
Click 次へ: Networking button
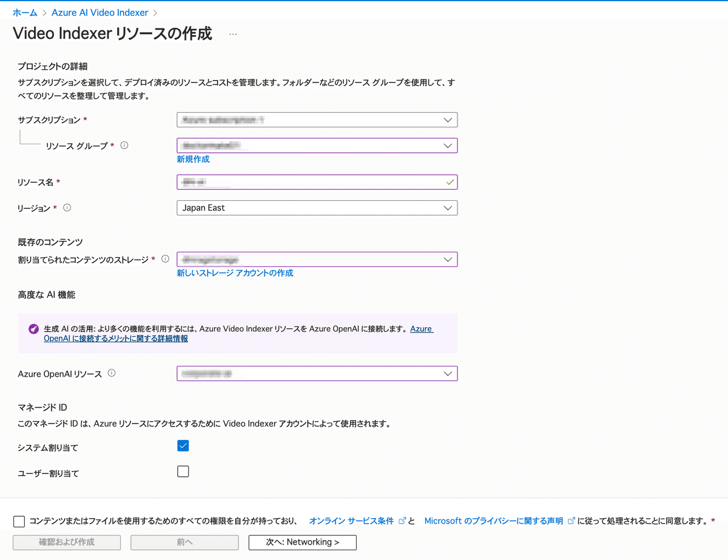point(302,542)
